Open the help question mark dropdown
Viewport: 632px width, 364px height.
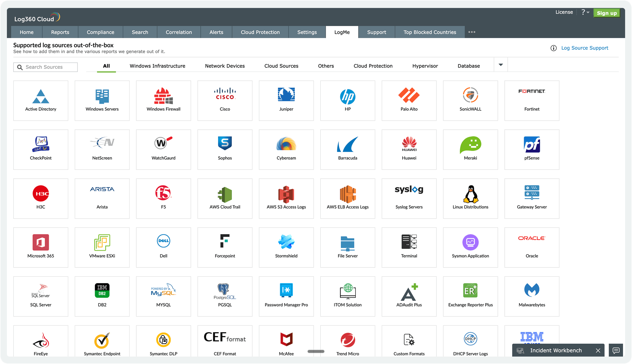pos(585,12)
